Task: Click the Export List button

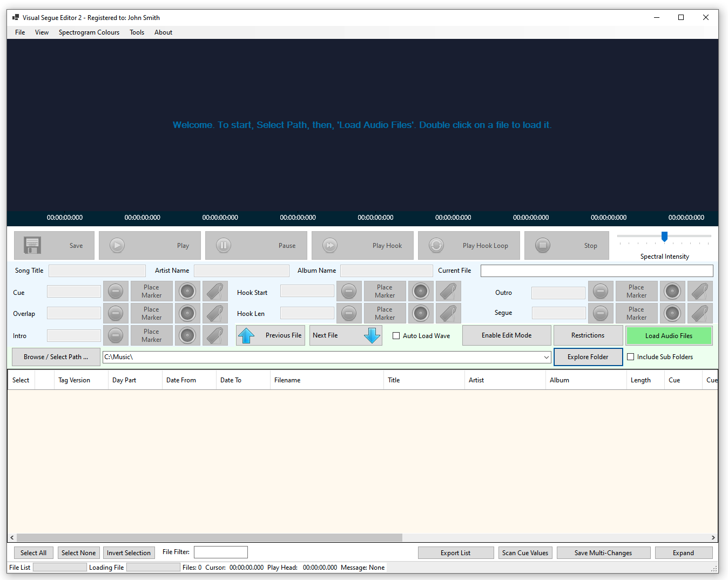Action: pyautogui.click(x=456, y=553)
